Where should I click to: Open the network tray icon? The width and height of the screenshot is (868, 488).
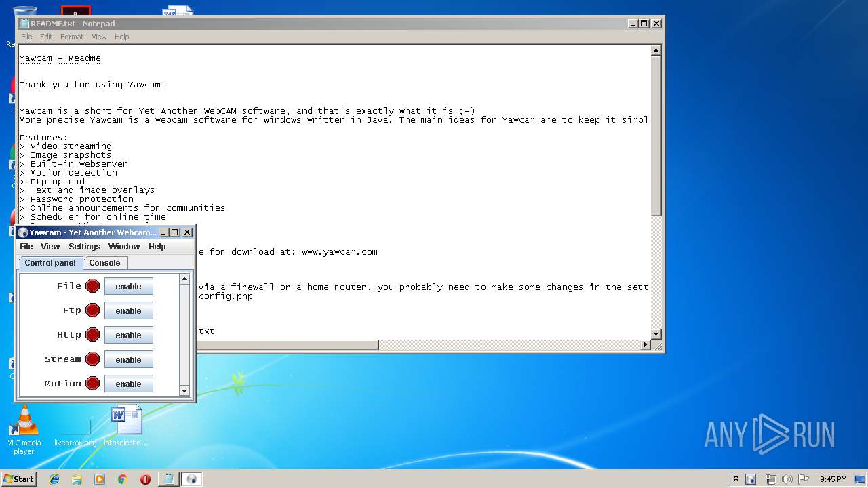coord(770,479)
